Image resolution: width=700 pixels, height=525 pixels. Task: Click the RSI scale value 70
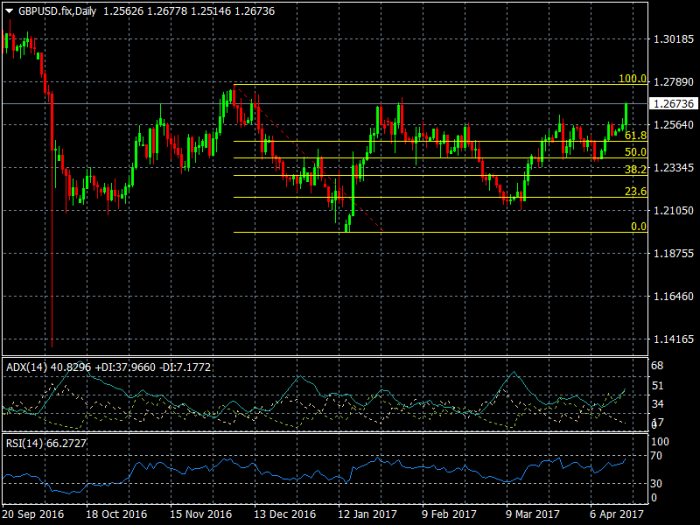click(x=656, y=456)
